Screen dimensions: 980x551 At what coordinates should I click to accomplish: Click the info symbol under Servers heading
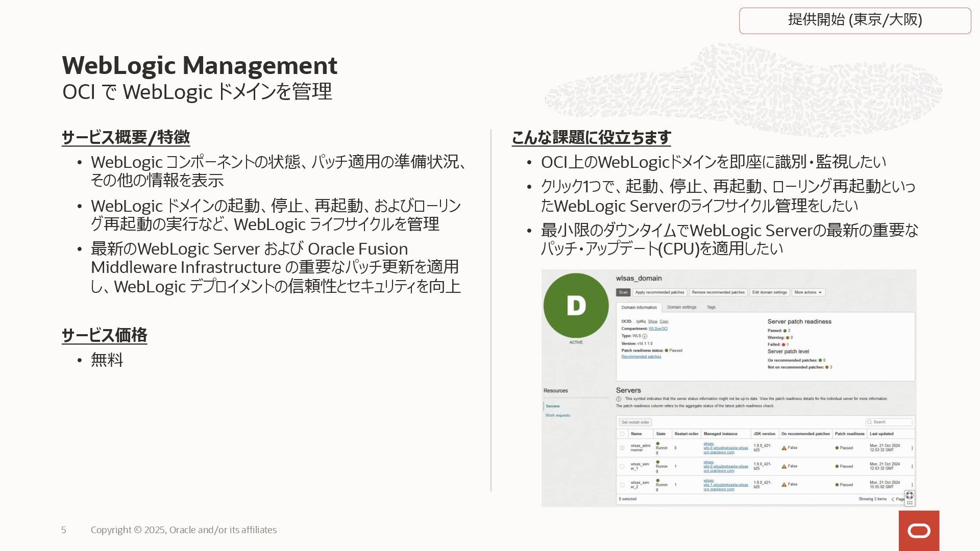tap(619, 399)
